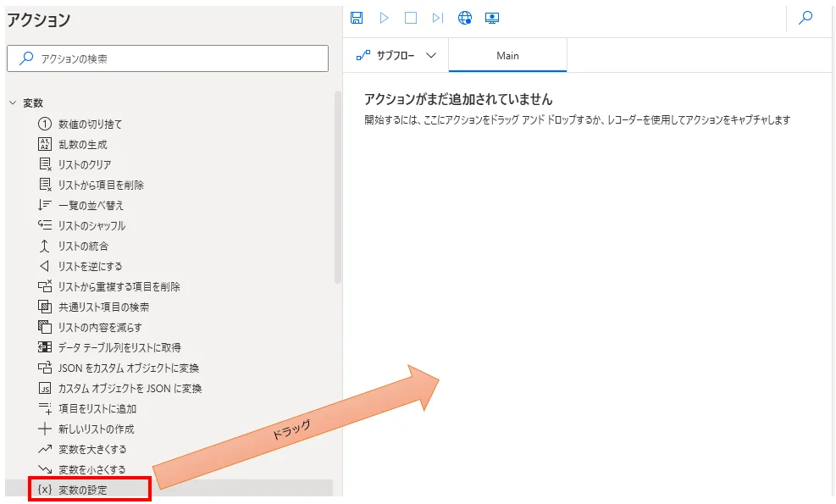Switch to the Main tab
The image size is (836, 504).
coord(507,56)
